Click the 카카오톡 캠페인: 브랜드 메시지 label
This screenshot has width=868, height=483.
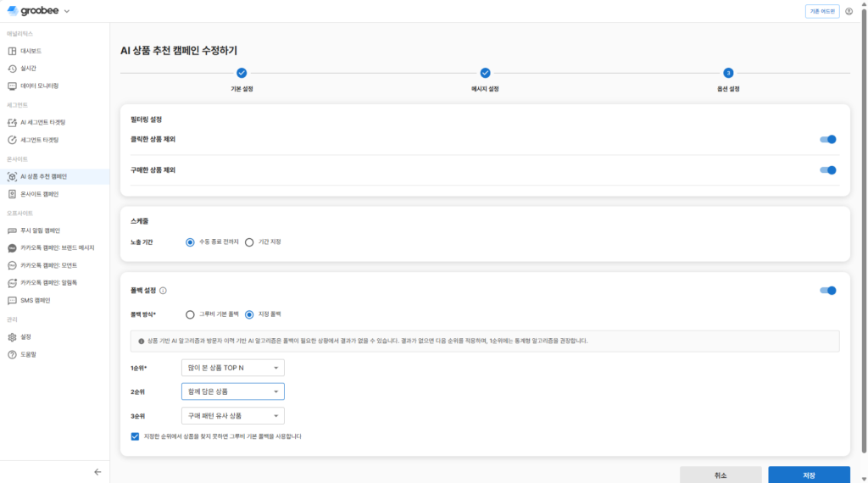[58, 248]
